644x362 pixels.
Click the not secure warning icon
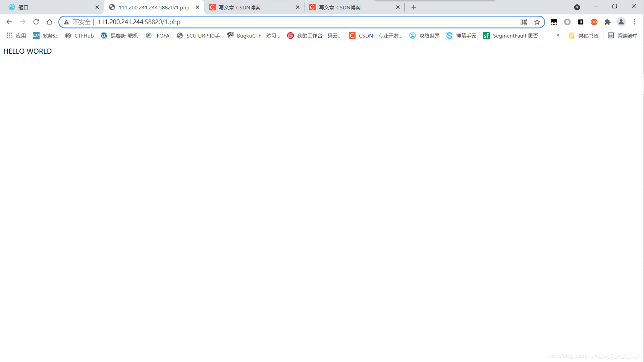(66, 22)
